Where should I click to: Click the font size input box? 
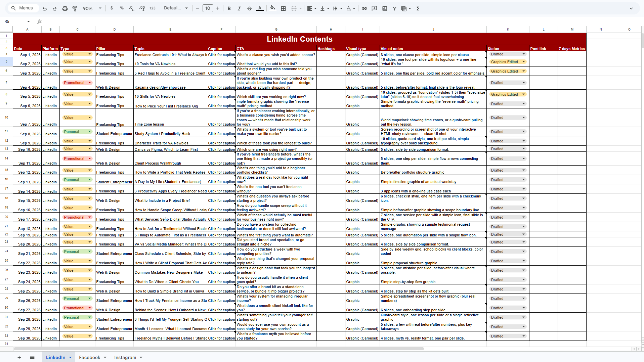pyautogui.click(x=208, y=8)
